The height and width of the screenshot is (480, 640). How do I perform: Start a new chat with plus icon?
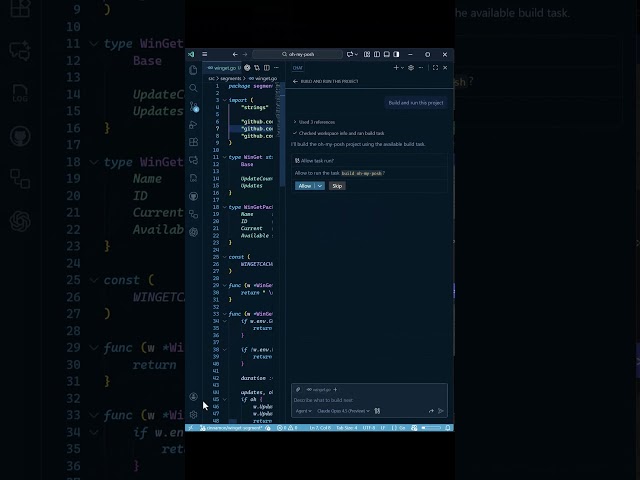coord(396,68)
